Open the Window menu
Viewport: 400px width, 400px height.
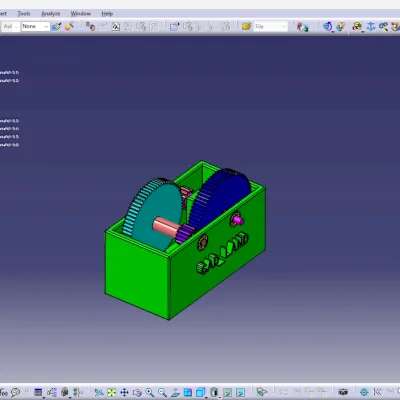click(80, 14)
